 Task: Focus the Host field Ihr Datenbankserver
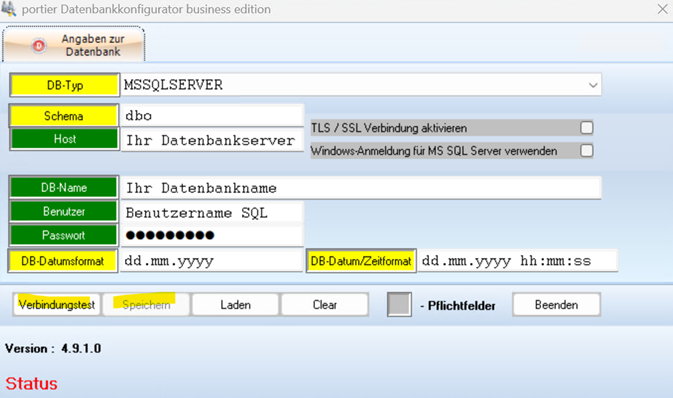(x=212, y=140)
